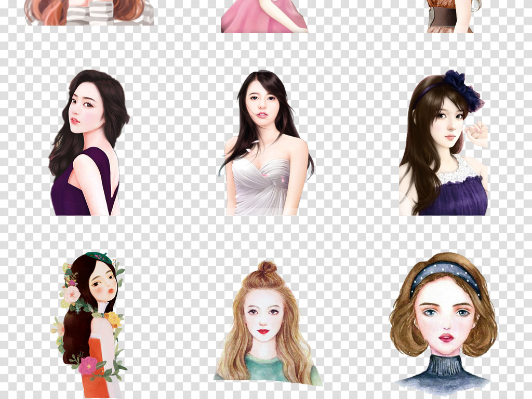Select the cropped striped sweater illustration
532x399 pixels.
point(89,12)
